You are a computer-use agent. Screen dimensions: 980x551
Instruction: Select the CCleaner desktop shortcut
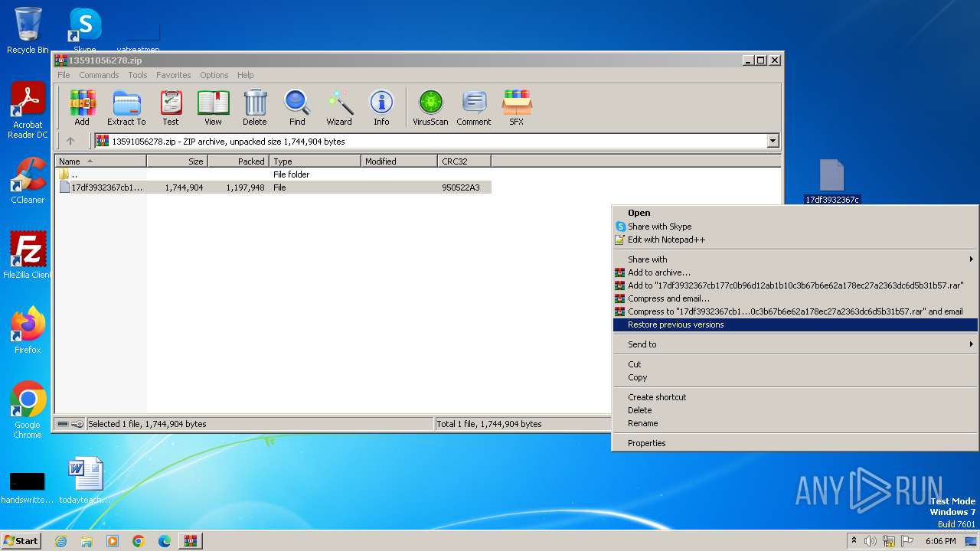pyautogui.click(x=28, y=181)
